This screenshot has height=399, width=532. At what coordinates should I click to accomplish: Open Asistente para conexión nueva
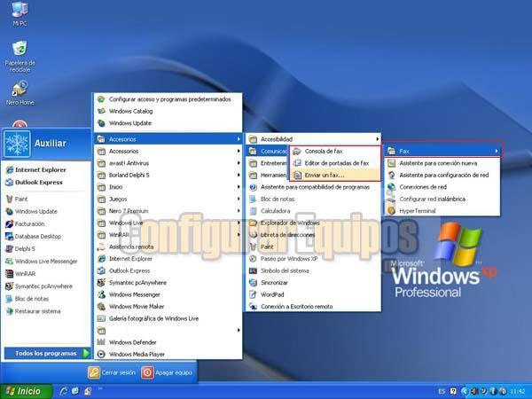tap(442, 163)
